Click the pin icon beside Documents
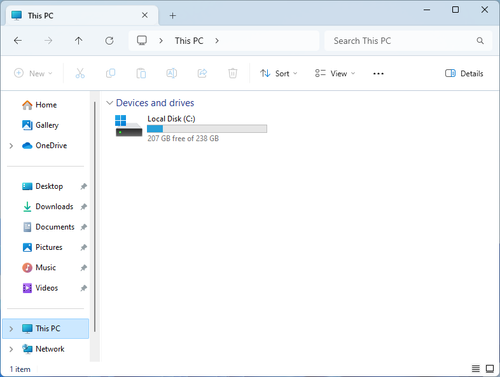This screenshot has width=500, height=377. click(x=84, y=227)
